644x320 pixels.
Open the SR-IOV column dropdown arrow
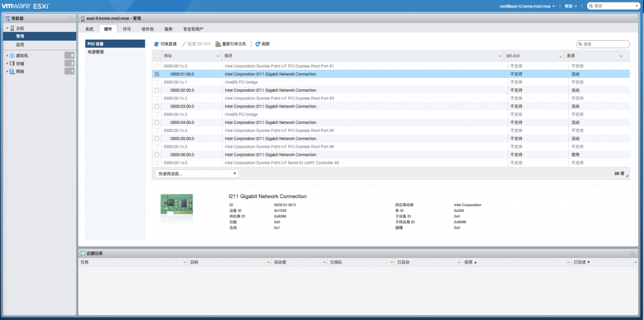point(560,57)
